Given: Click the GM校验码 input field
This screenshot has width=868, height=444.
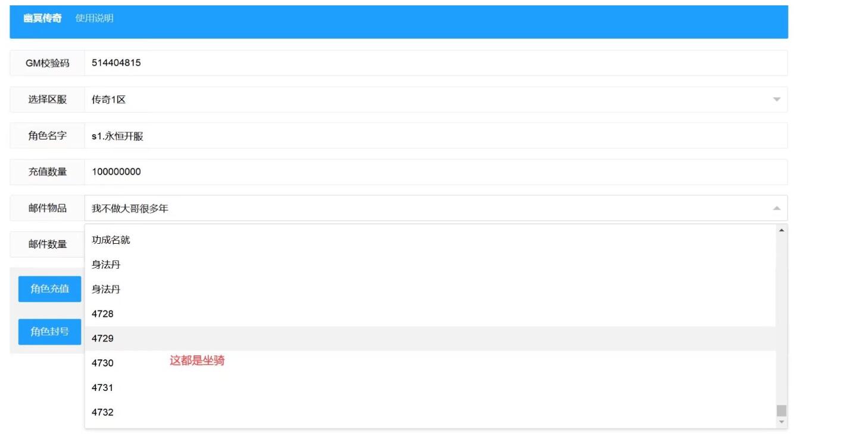Looking at the screenshot, I should point(435,63).
